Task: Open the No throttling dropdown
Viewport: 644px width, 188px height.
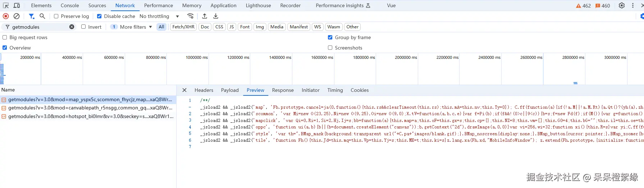Action: (159, 16)
